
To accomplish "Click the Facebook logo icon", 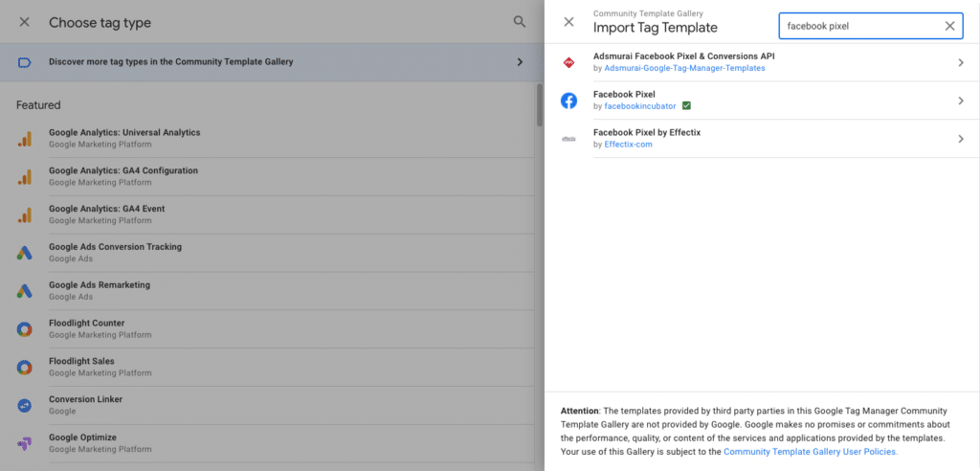I will click(568, 101).
